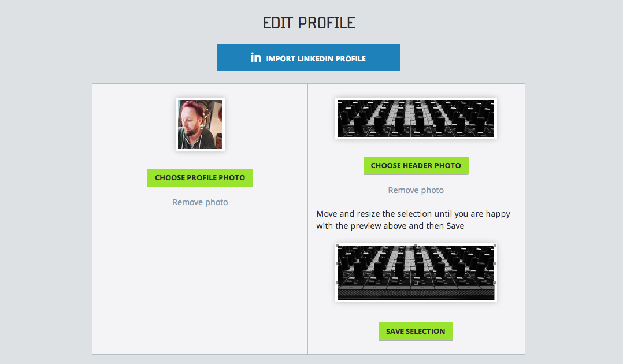Click the bottom-right crop selection handle
The height and width of the screenshot is (364, 623).
point(494,283)
